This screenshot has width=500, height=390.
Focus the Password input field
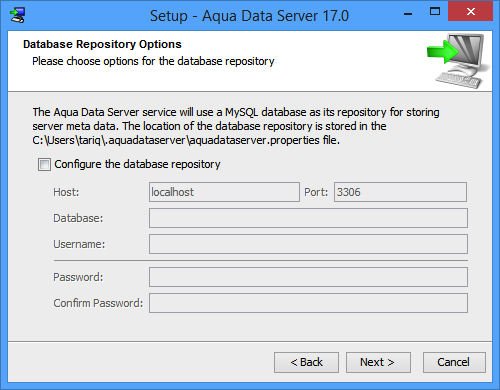coord(308,277)
